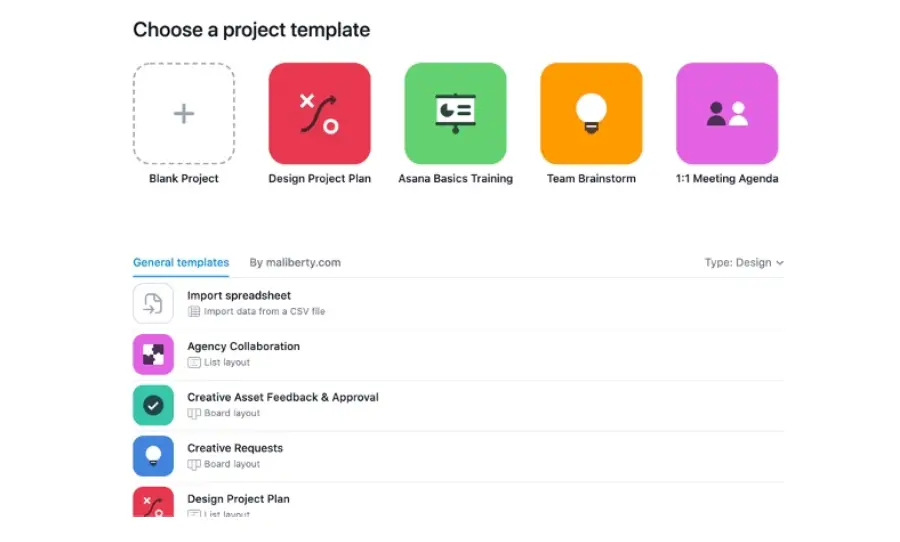
Task: Click the Design Project Plan list icon
Action: click(153, 503)
